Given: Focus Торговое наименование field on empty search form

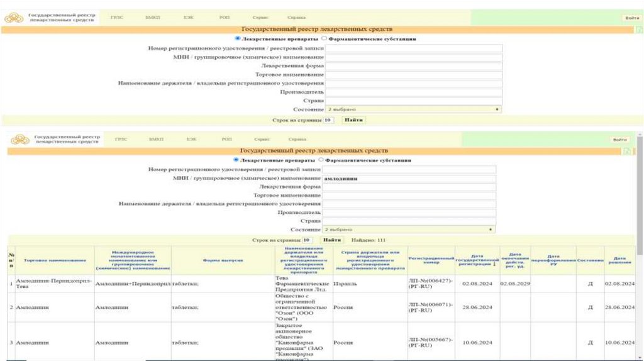Looking at the screenshot, I should [414, 75].
